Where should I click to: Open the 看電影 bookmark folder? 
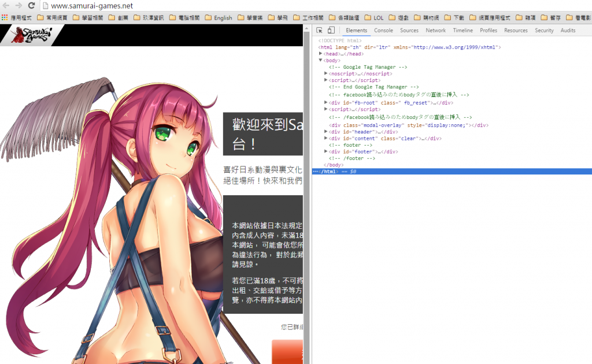(x=579, y=17)
